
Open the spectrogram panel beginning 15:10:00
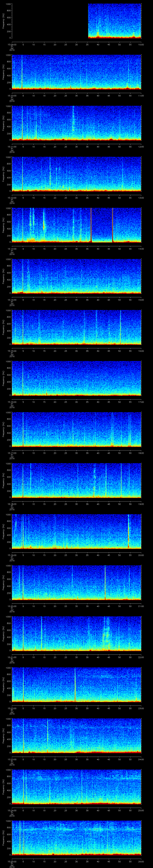[76, 72]
